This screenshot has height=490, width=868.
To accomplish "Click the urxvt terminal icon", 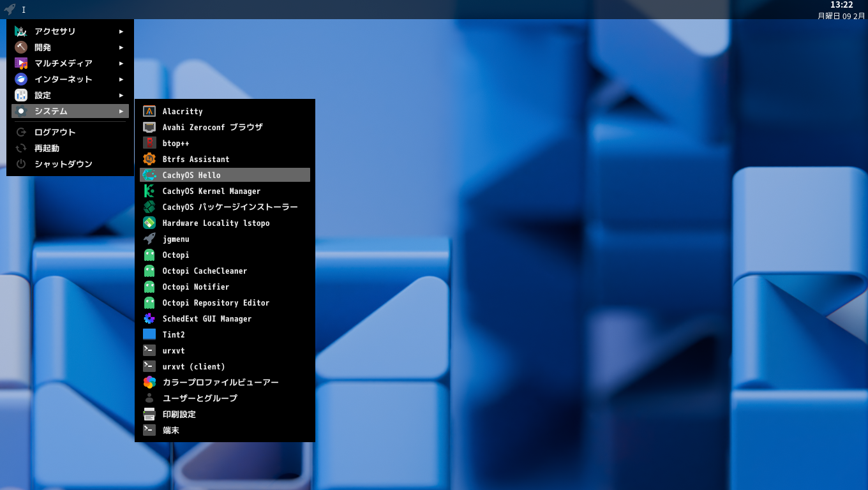I will (x=149, y=350).
